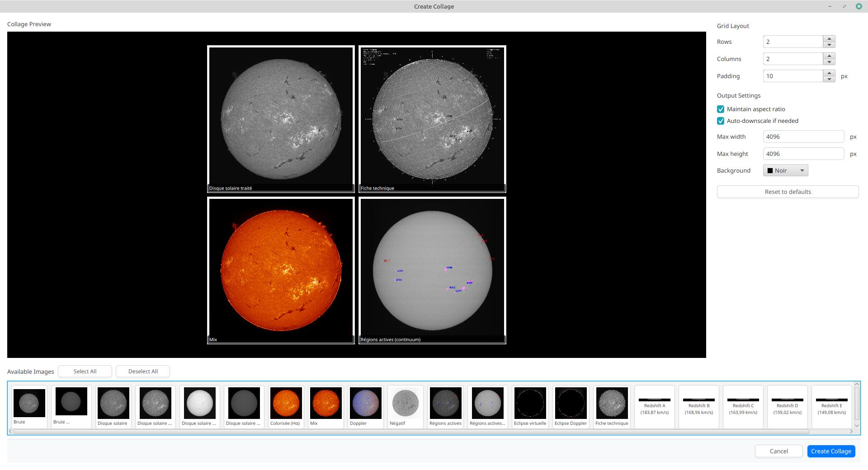The height and width of the screenshot is (470, 868).
Task: Disable Auto-downscale if needed
Action: 721,121
